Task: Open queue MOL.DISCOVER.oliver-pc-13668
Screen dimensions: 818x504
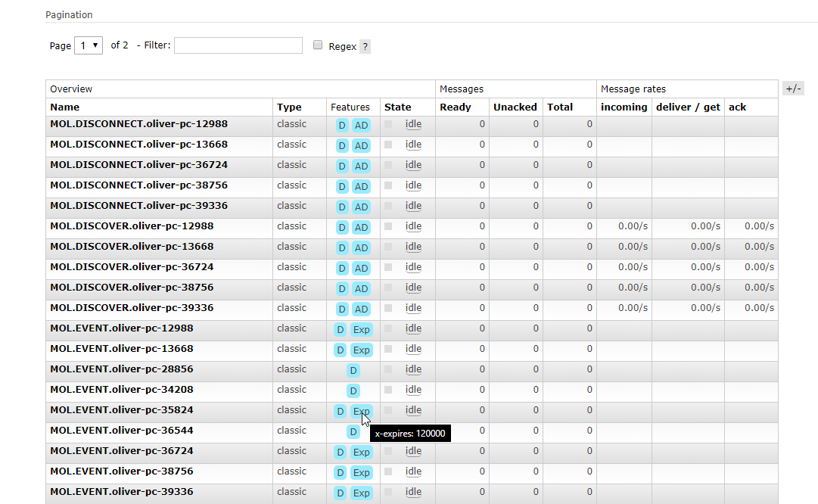Action: 132,246
